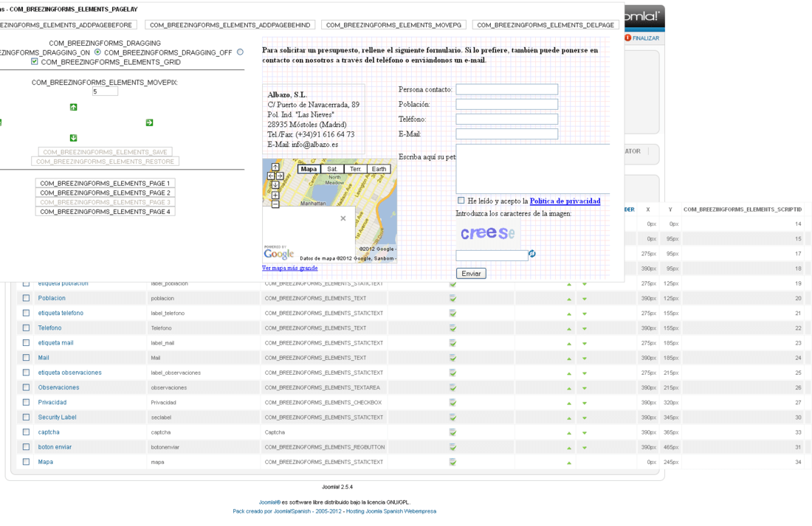Open Ver mapa más grande link
The image size is (812, 526).
[x=289, y=268]
